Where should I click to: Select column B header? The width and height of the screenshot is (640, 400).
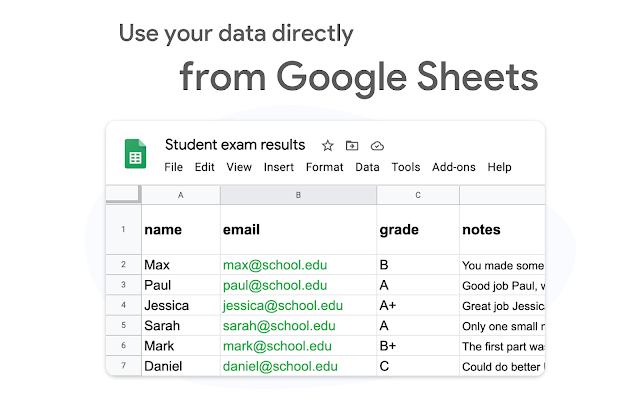point(298,195)
